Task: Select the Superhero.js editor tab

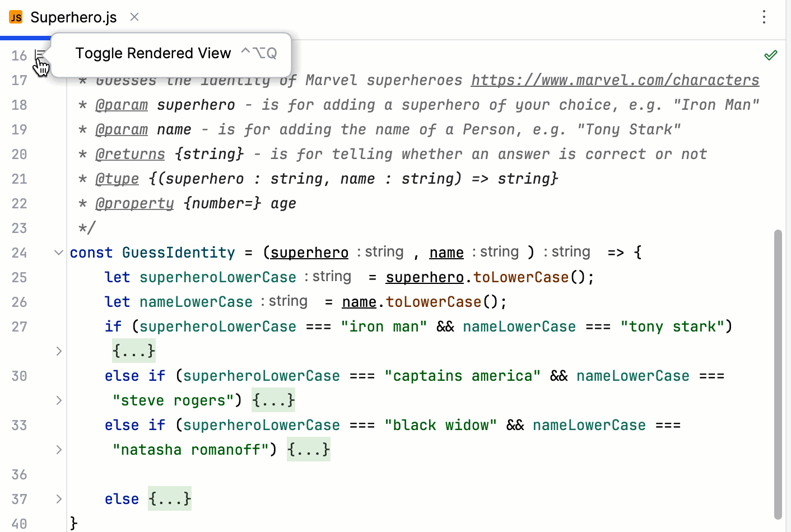Action: pyautogui.click(x=73, y=17)
